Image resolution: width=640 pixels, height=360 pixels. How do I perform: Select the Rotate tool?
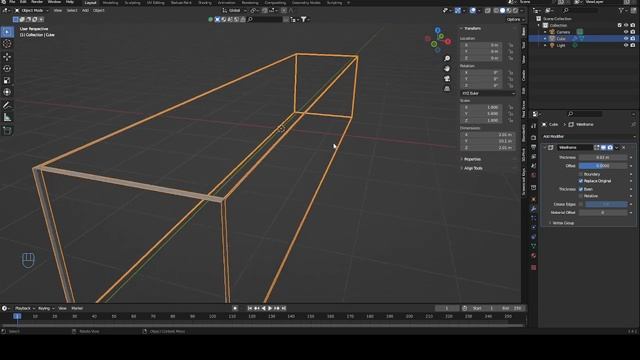point(7,69)
